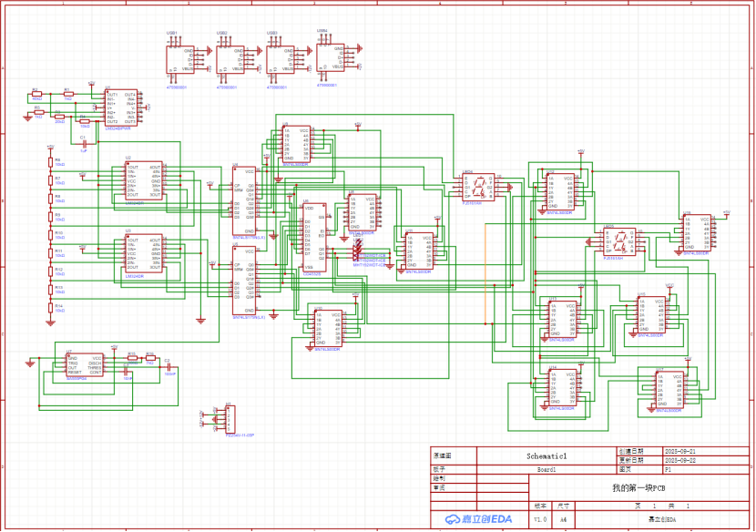756x532 pixels.
Task: Select the +5V power symbol above R6
Action: [x=50, y=147]
